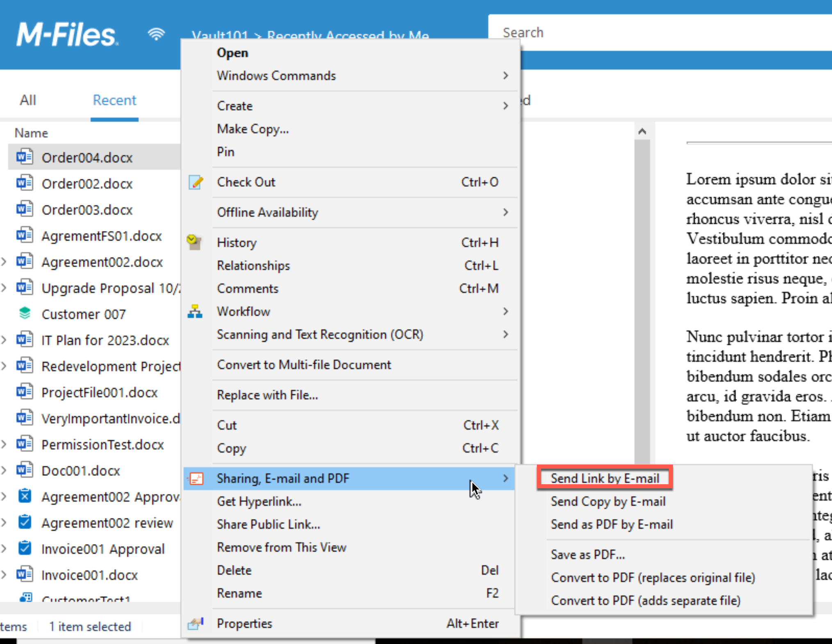Click the Word icon beside PermissionTest.docx
The width and height of the screenshot is (832, 644).
pyautogui.click(x=25, y=444)
